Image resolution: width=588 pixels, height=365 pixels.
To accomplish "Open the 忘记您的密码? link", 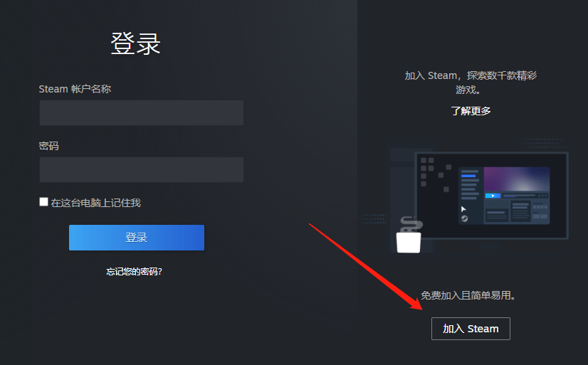I will 134,271.
